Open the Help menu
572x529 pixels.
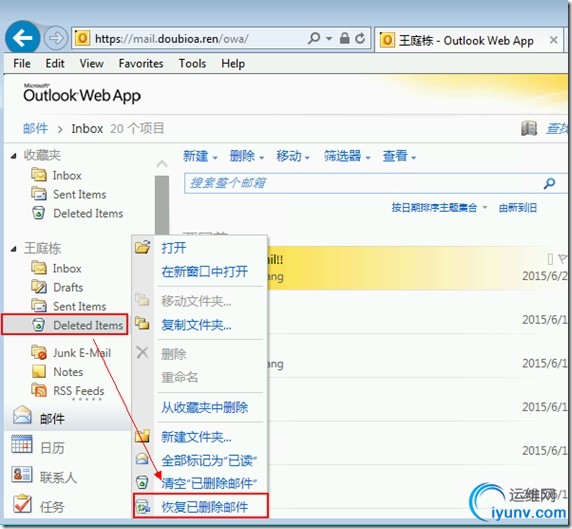[x=233, y=63]
